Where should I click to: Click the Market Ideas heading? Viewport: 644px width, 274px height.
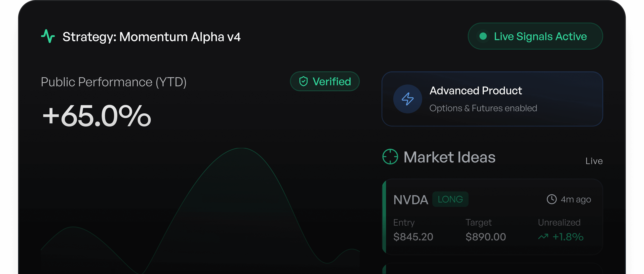tap(449, 157)
